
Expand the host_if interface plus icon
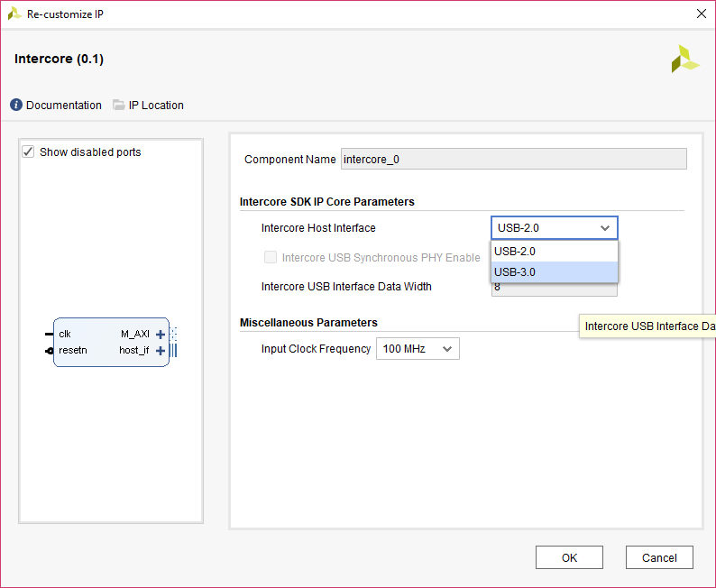tap(161, 351)
